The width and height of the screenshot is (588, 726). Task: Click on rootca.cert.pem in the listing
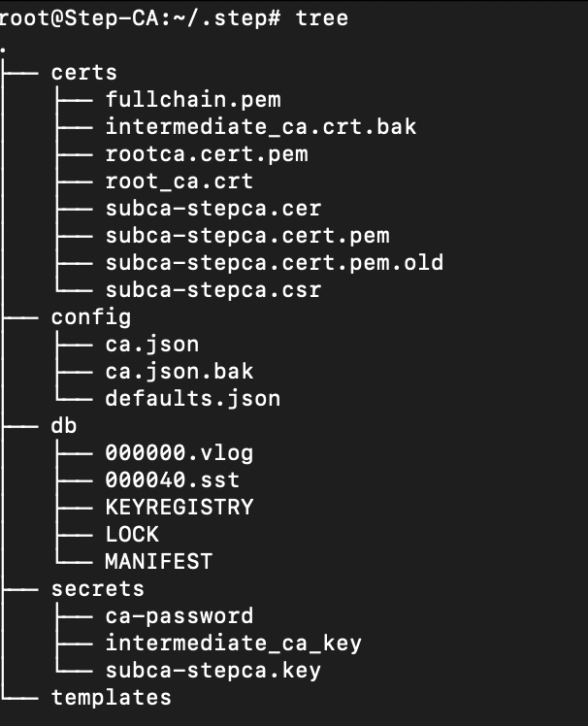click(207, 153)
